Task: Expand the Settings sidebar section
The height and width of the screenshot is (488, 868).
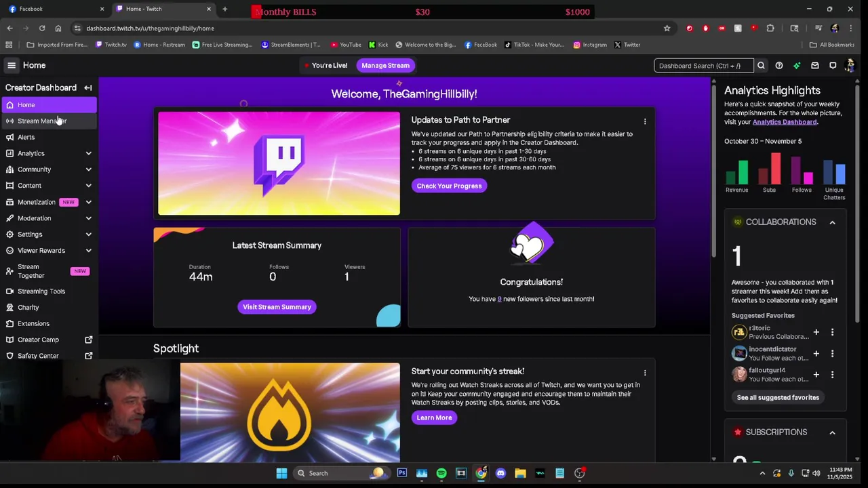Action: pyautogui.click(x=88, y=235)
